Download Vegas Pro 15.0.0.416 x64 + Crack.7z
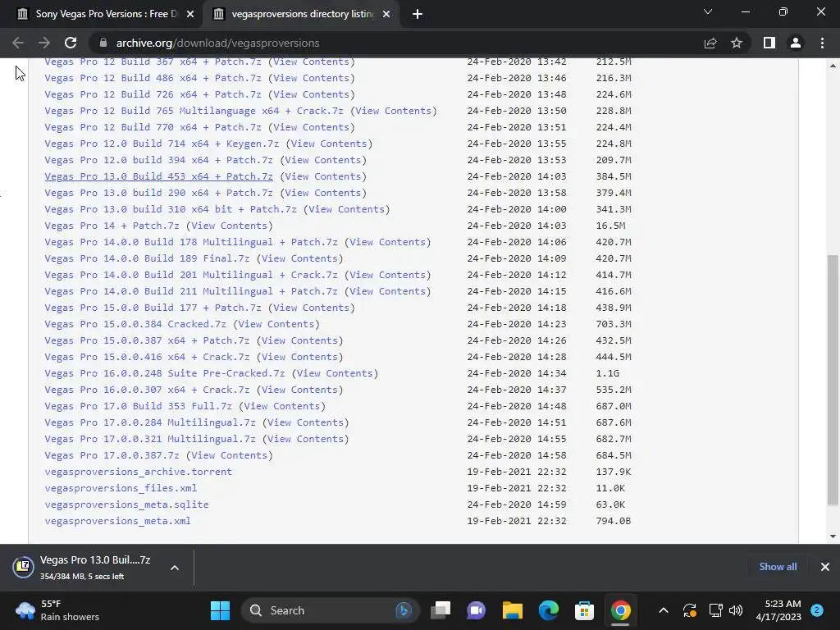 pos(147,357)
